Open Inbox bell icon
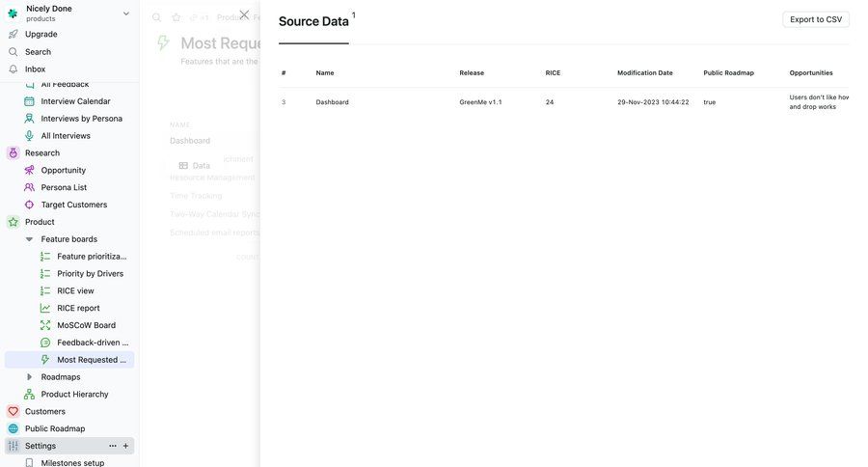Viewport: 868px width, 467px height. coord(13,69)
